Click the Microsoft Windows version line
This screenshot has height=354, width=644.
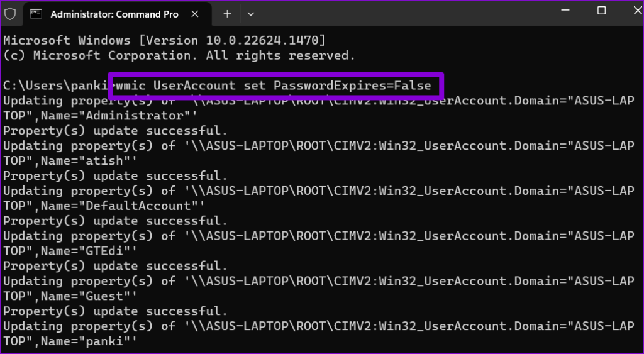point(164,40)
